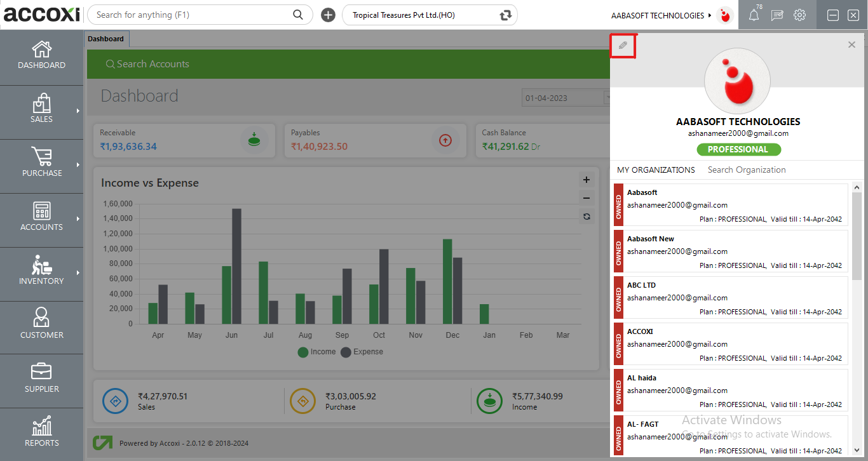Open the Dashboard module in sidebar
The image size is (868, 461).
[x=41, y=57]
